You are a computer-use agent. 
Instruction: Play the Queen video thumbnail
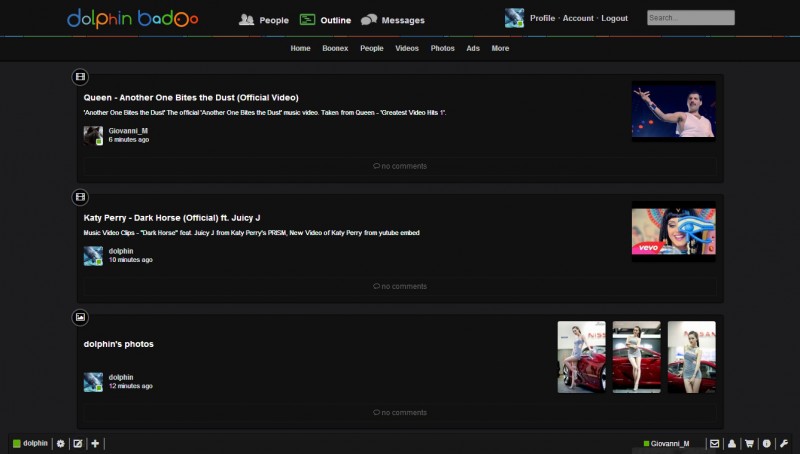pos(673,111)
